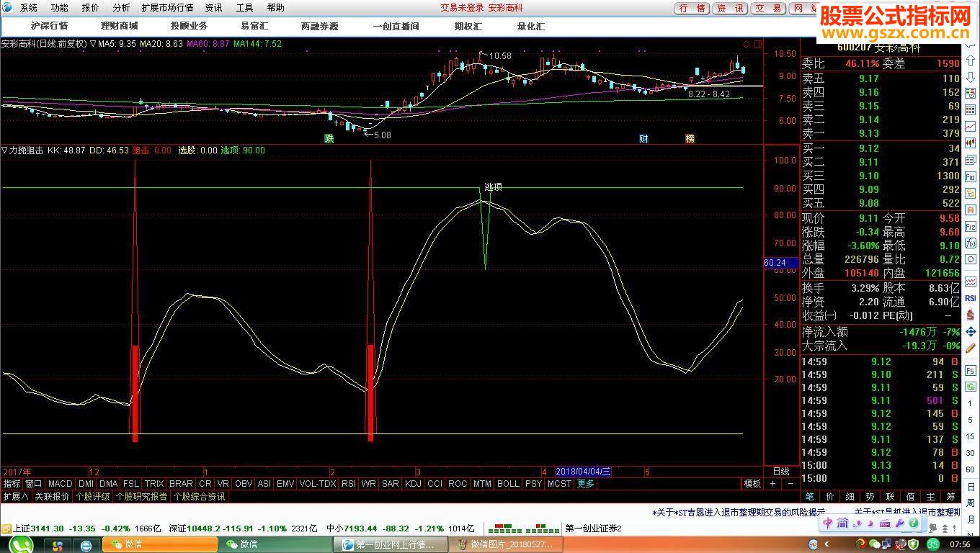Click the f(x) formula icon
The width and height of the screenshot is (980, 553).
click(x=971, y=243)
